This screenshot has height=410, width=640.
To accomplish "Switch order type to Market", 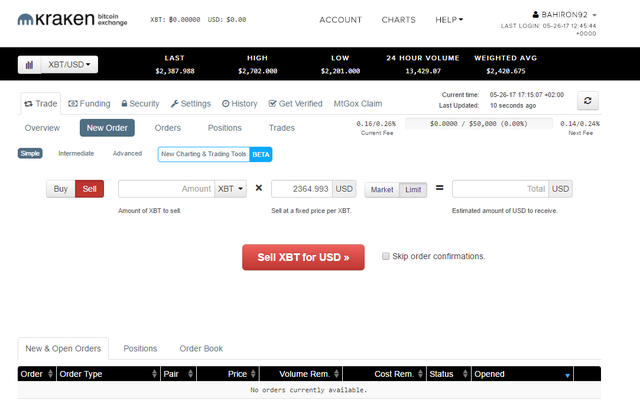I will pos(382,190).
